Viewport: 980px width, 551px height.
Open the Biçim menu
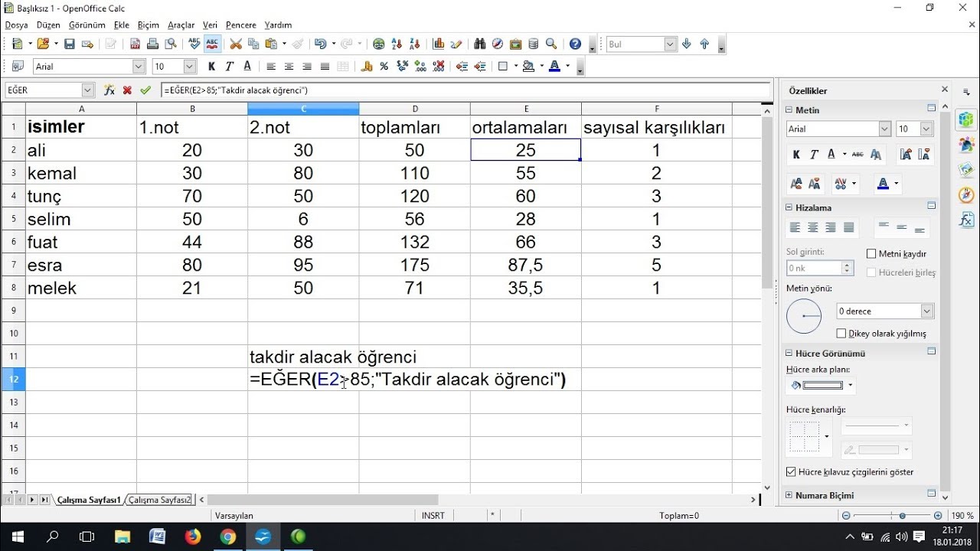click(x=148, y=25)
